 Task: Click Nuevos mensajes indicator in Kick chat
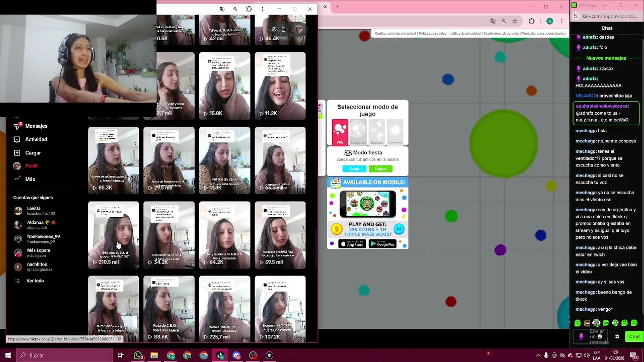pyautogui.click(x=606, y=58)
